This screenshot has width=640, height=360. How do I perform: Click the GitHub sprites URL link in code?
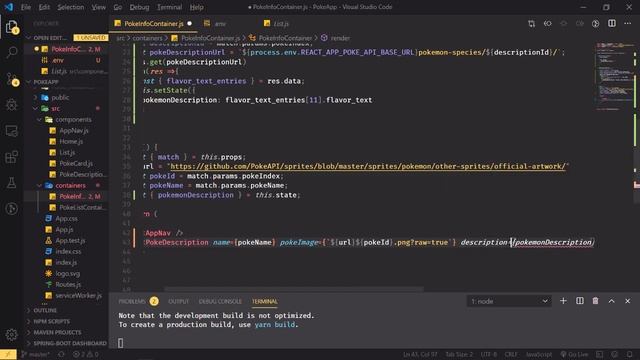(368, 166)
